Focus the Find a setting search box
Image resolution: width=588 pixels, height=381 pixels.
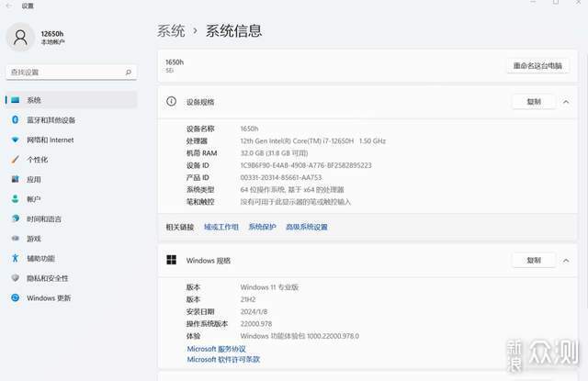click(72, 72)
